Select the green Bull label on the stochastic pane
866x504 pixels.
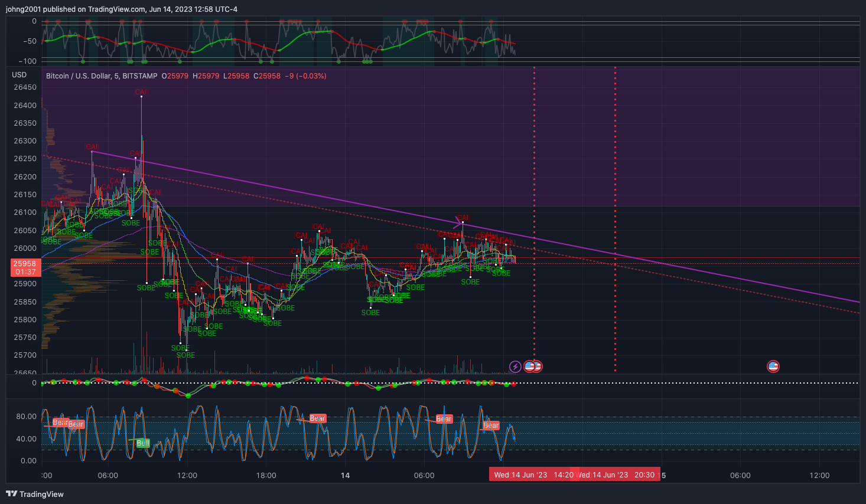click(x=142, y=443)
